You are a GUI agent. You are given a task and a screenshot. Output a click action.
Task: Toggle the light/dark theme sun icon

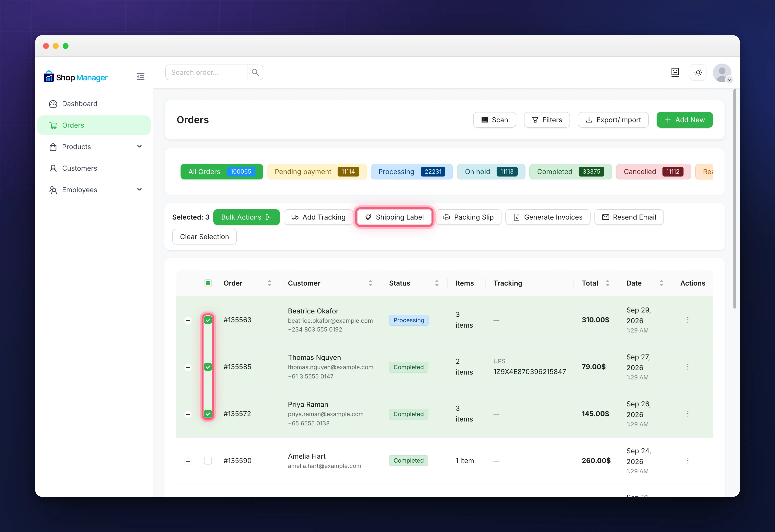698,72
